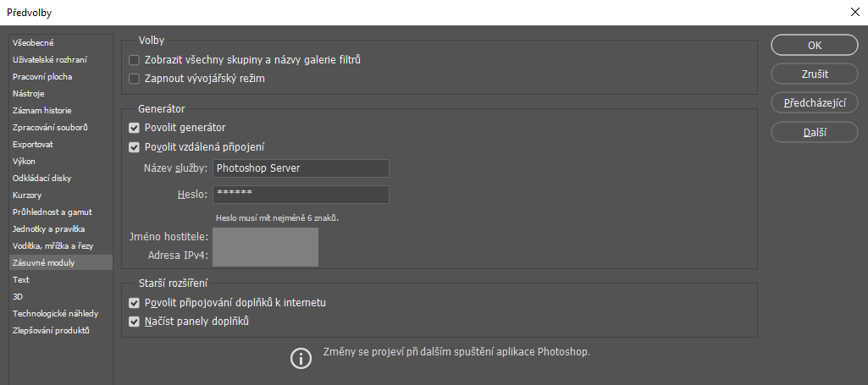Screen dimensions: 868x385
Task: Click the Zrušit button
Action: click(x=814, y=74)
